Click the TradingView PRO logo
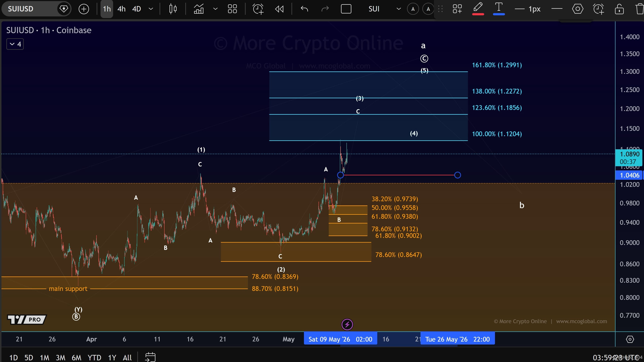The height and width of the screenshot is (362, 644). (27, 319)
